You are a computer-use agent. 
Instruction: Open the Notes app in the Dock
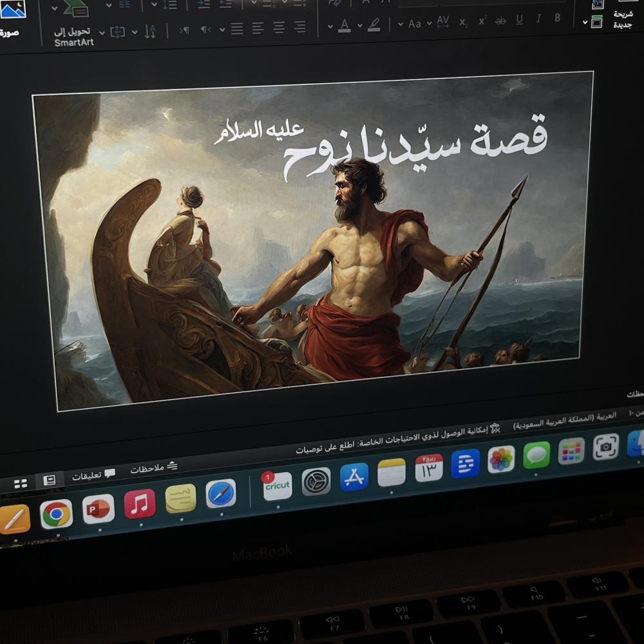click(x=392, y=472)
